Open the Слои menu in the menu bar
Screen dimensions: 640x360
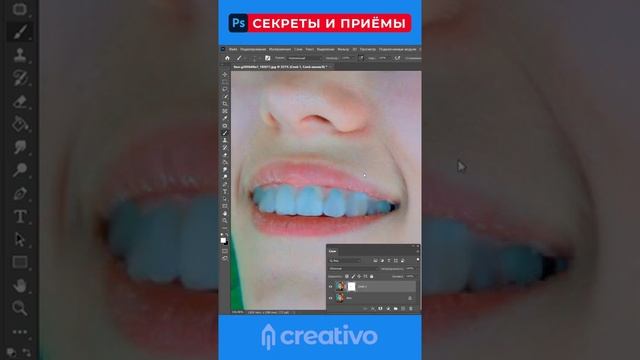coord(298,49)
